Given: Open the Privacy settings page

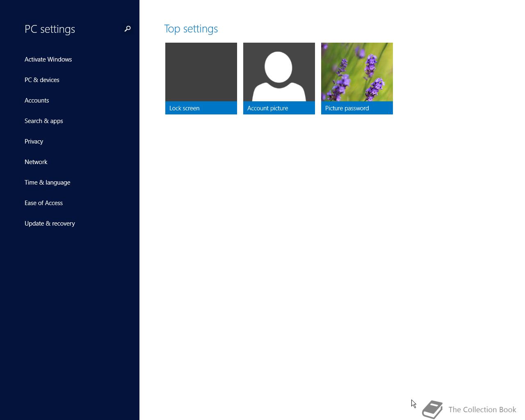Looking at the screenshot, I should tap(34, 142).
